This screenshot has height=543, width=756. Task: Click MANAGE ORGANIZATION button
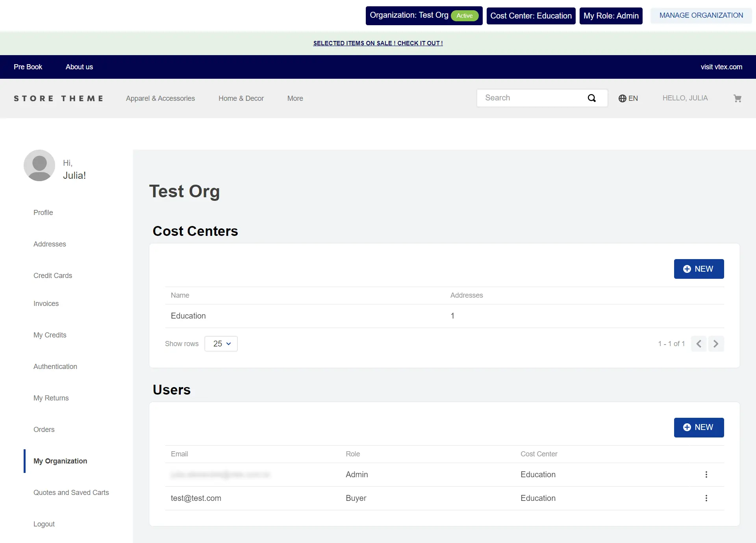point(701,15)
